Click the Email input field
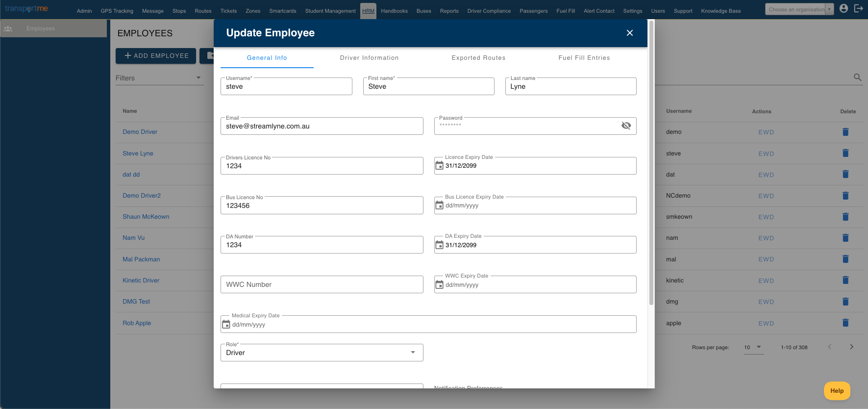 pos(322,126)
